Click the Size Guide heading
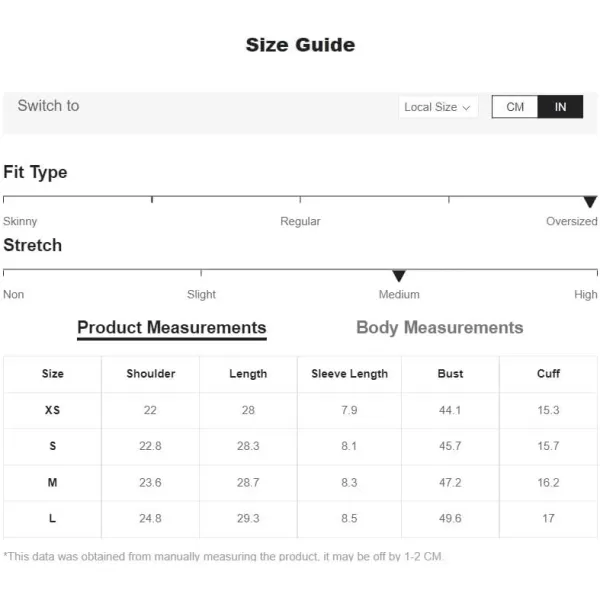600x600 pixels. tap(300, 45)
